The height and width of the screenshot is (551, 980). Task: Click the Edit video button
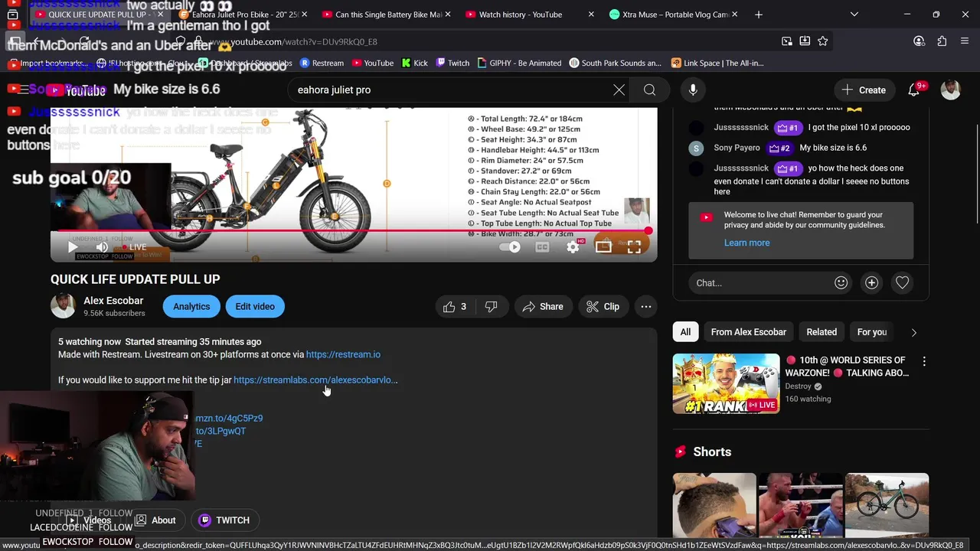[x=255, y=307]
